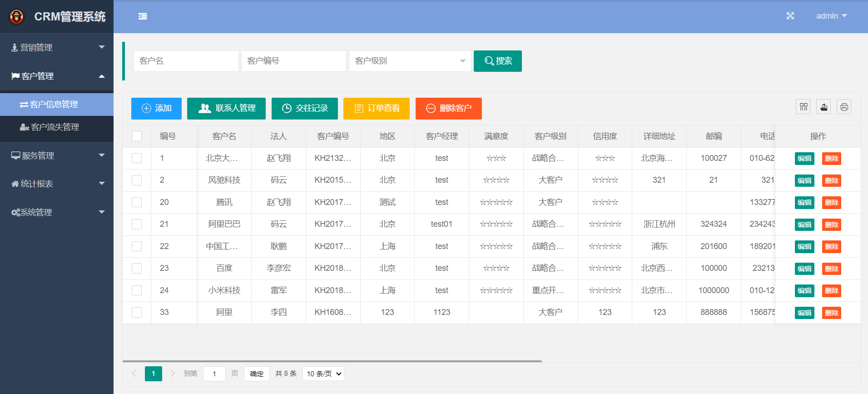
Task: Check the row for 北京大… customer 1
Action: point(137,158)
